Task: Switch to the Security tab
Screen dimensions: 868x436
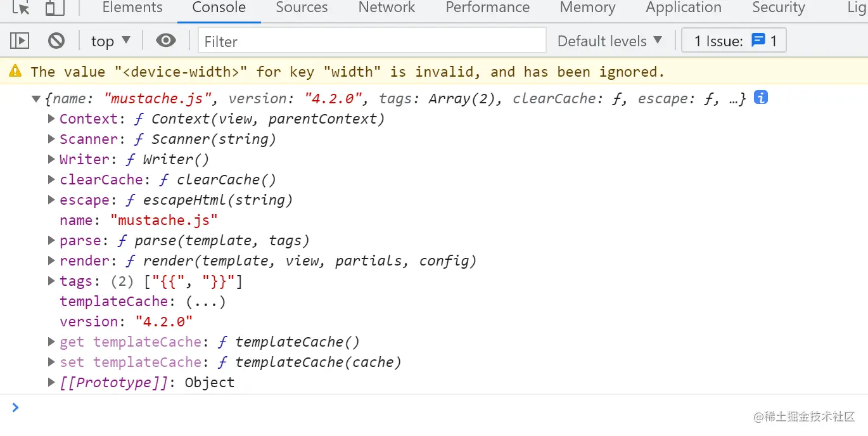Action: (779, 8)
